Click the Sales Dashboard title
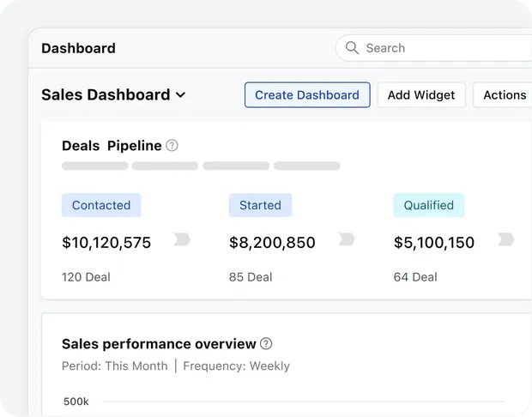The image size is (532, 417). pos(106,94)
